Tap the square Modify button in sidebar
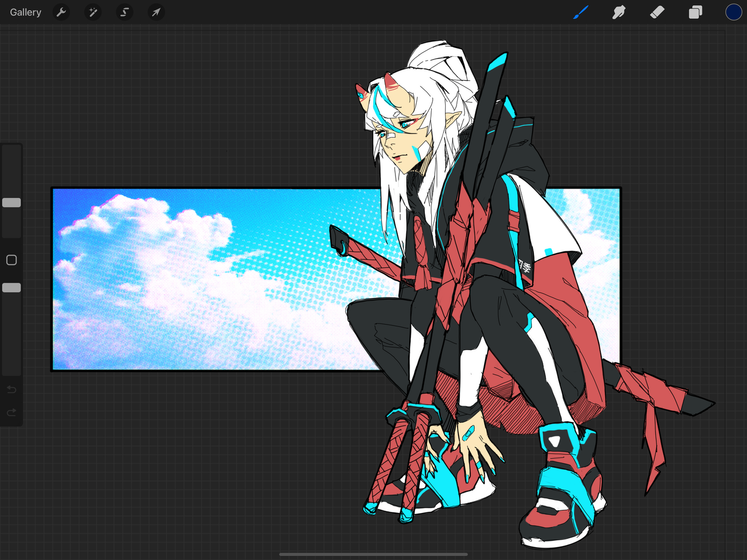747x560 pixels. pos(11,260)
